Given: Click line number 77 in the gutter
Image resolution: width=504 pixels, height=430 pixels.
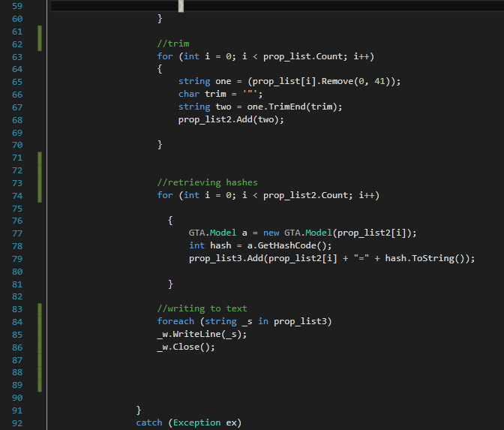Looking at the screenshot, I should click(16, 233).
